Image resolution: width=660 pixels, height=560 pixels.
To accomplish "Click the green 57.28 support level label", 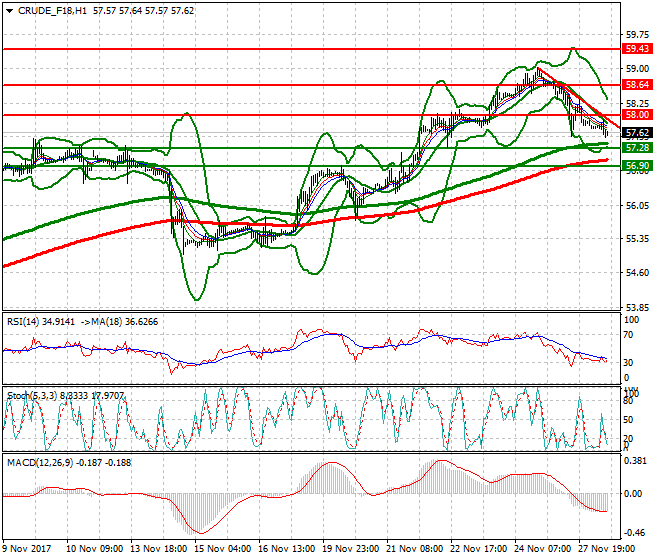I will 637,148.
